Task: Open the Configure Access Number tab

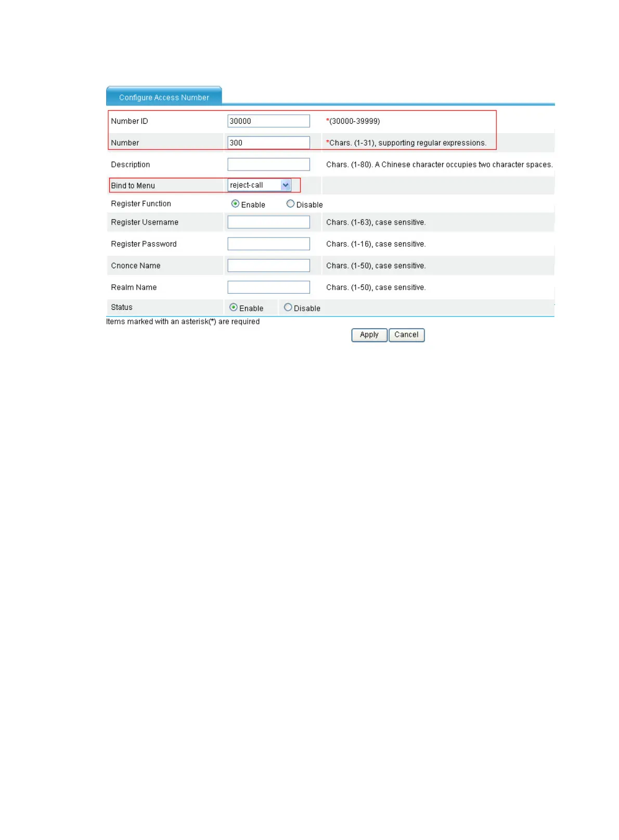Action: tap(164, 96)
